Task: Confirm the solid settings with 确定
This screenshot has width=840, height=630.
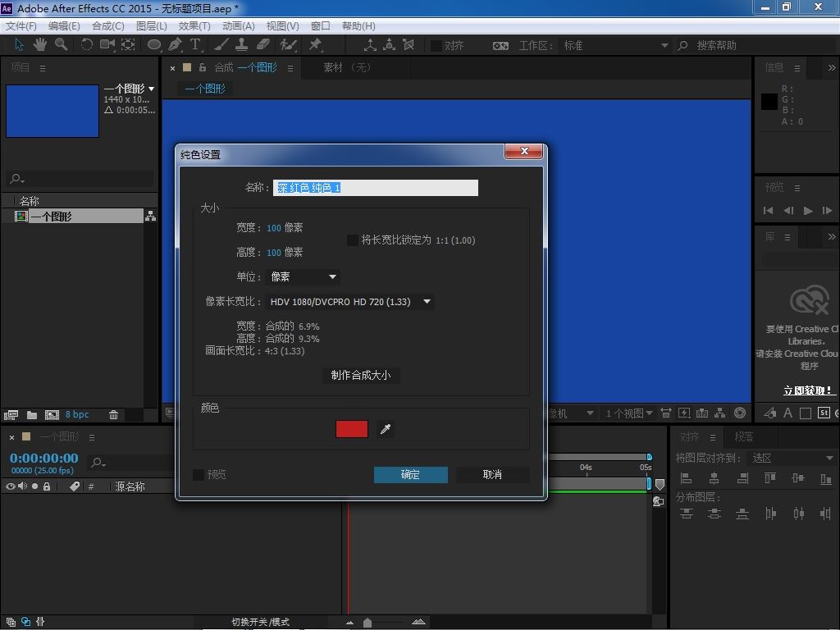Action: click(411, 475)
